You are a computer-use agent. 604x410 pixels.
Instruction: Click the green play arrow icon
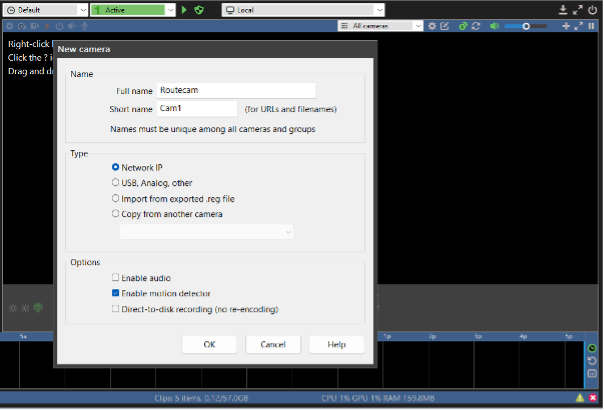pyautogui.click(x=184, y=10)
